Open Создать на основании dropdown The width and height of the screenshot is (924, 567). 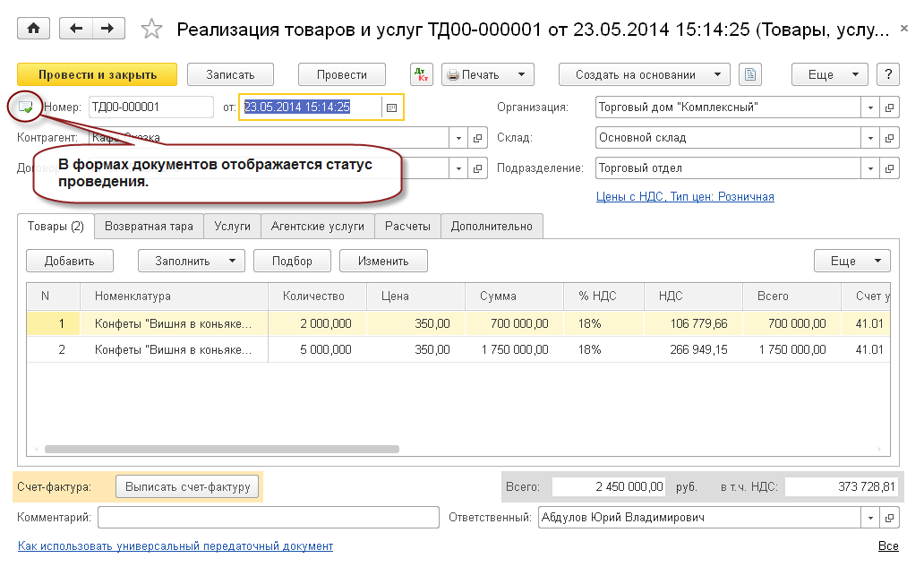click(x=644, y=74)
